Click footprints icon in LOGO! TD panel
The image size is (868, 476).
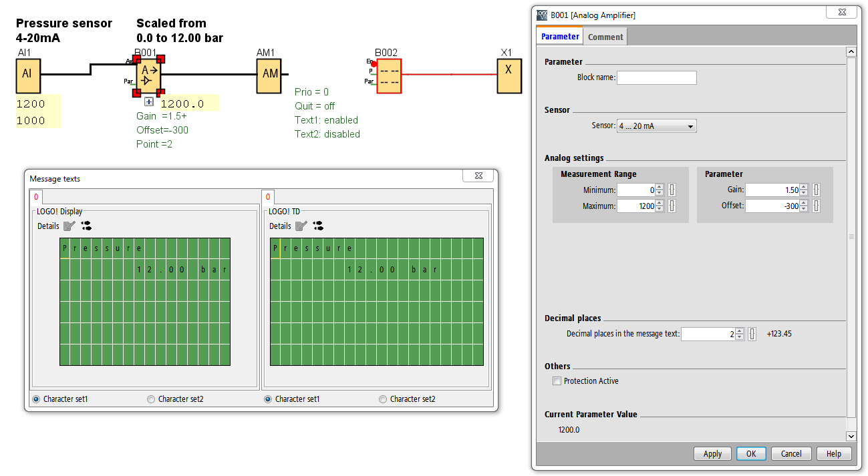[x=318, y=226]
